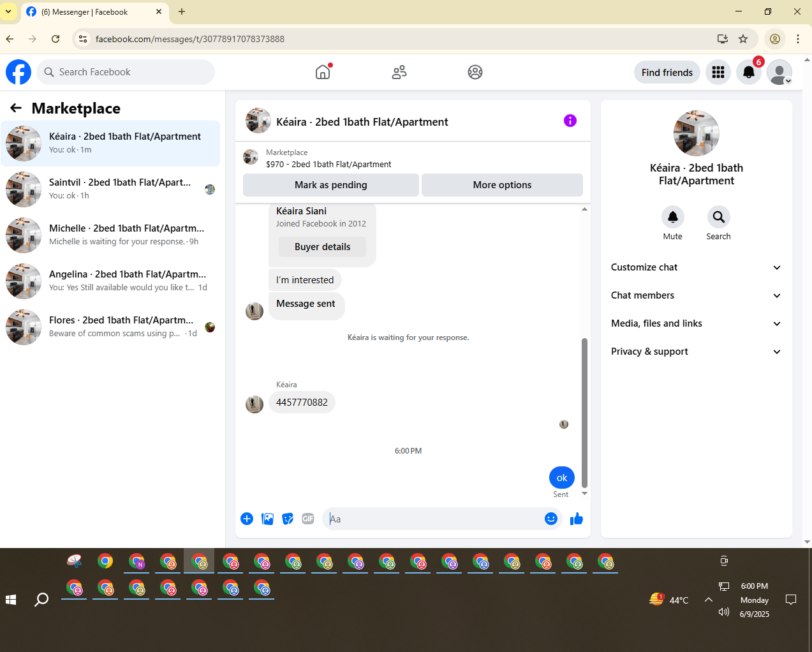Open Windows taskbar search
The width and height of the screenshot is (812, 652).
[x=41, y=600]
